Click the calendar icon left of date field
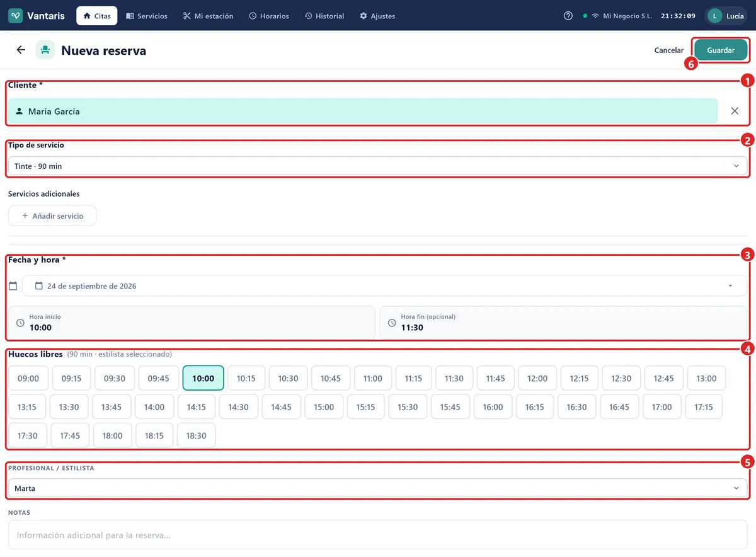Viewport: 756px width, 557px height. [x=13, y=286]
